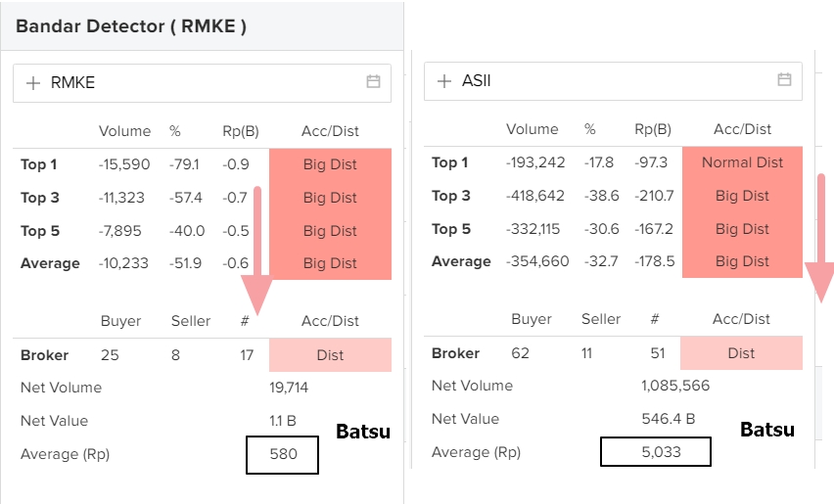This screenshot has width=834, height=504.
Task: Open the calendar icon in RMKE field
Action: (x=373, y=82)
